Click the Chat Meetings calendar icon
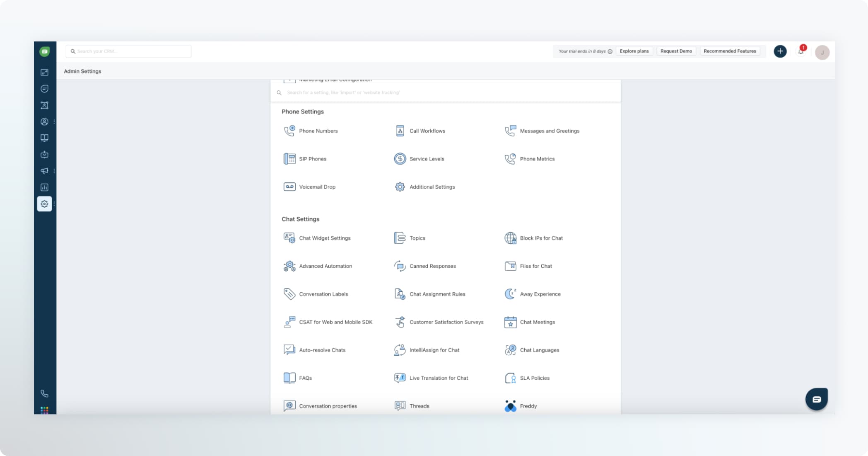 (510, 322)
